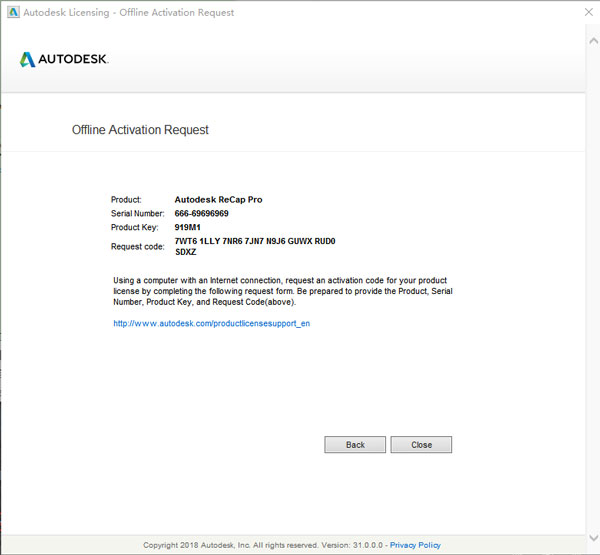The image size is (600, 555).
Task: Click the Request code value text
Action: (x=254, y=241)
